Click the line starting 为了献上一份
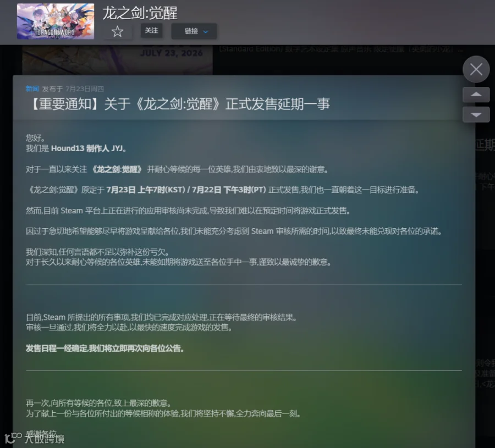 (x=163, y=413)
